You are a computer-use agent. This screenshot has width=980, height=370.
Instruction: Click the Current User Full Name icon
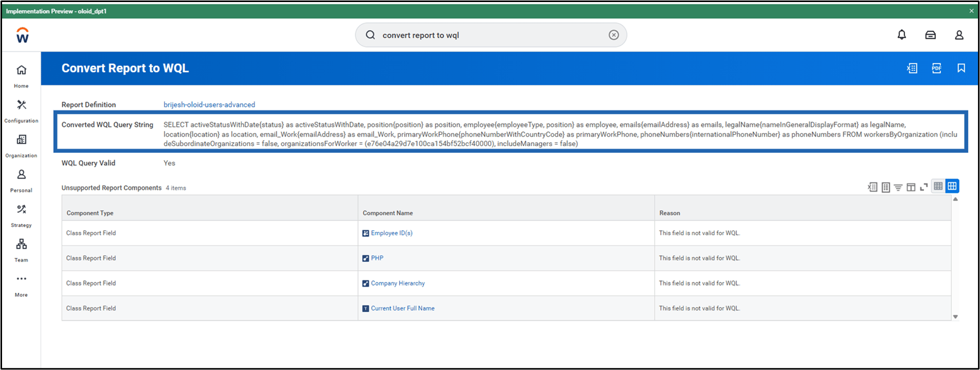(365, 309)
